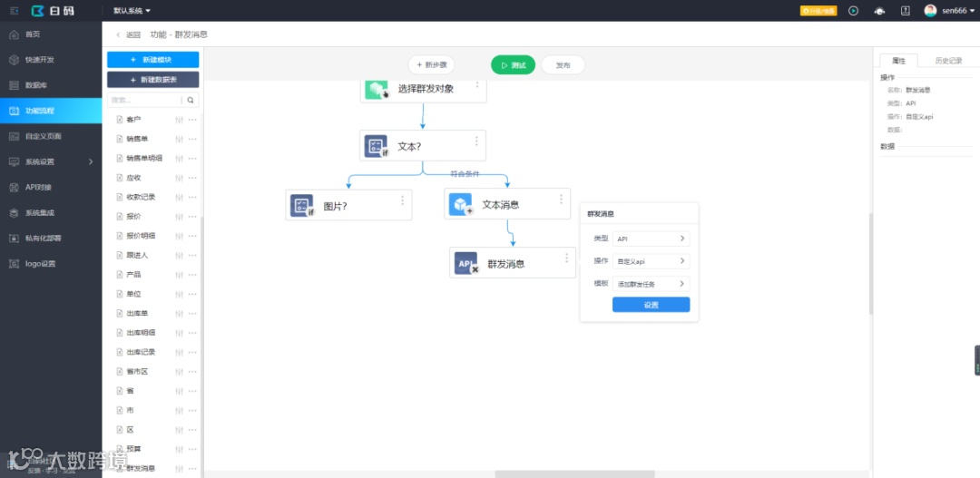Image resolution: width=980 pixels, height=478 pixels.
Task: Open the 模板 添加群发任务 dropdown
Action: click(x=652, y=284)
